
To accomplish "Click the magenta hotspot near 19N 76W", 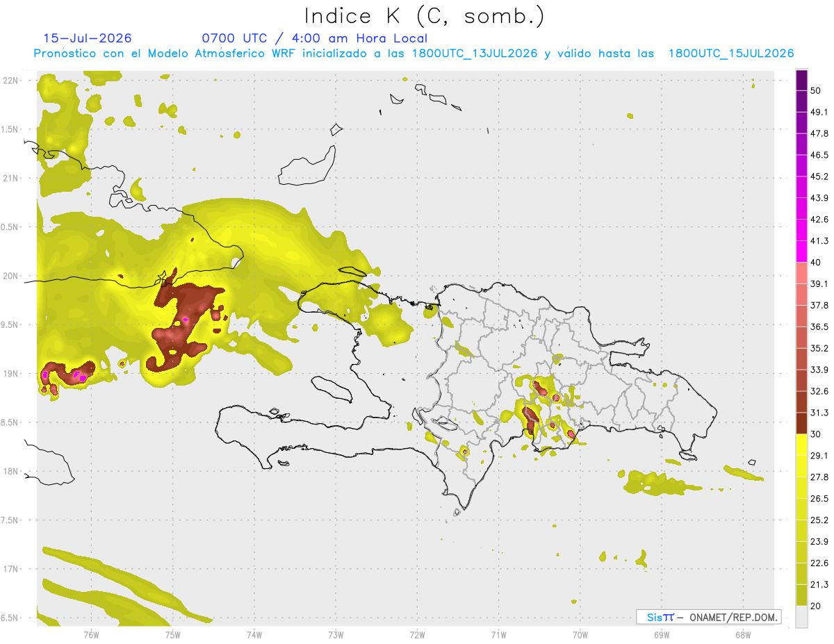I will point(81,378).
